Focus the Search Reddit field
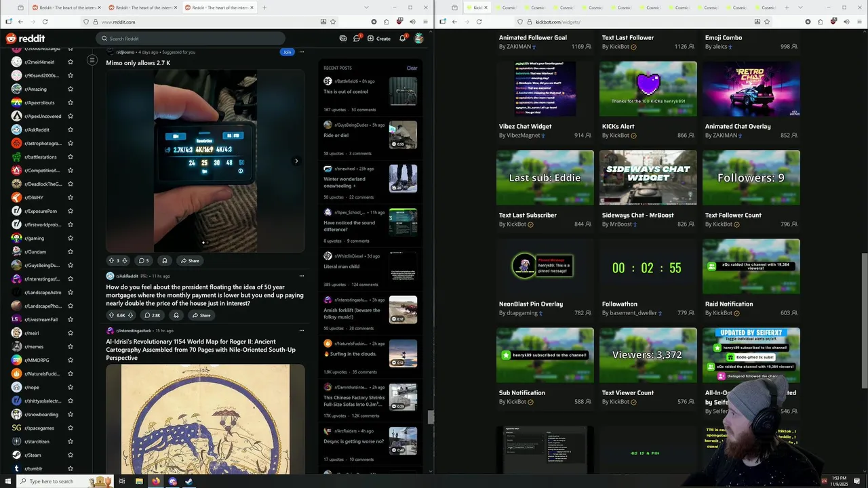This screenshot has width=868, height=488. 190,39
